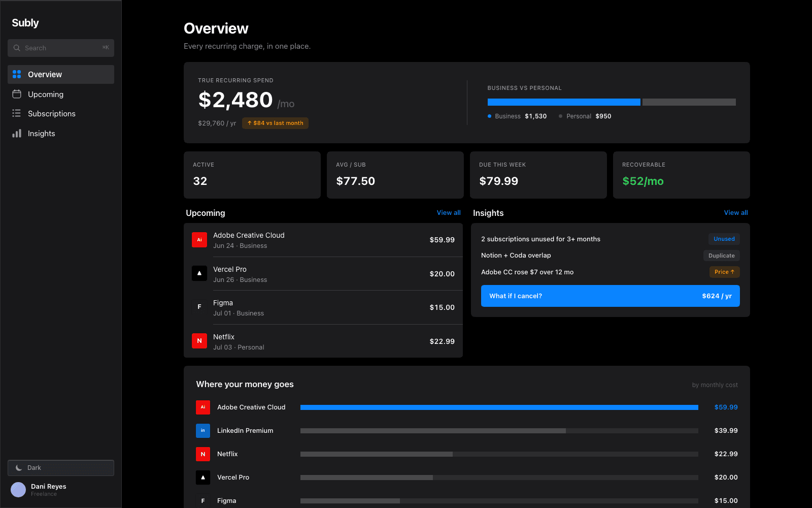Viewport: 812px width, 508px height.
Task: Click Adobe Creative Cloud blue spending bar
Action: coord(499,407)
